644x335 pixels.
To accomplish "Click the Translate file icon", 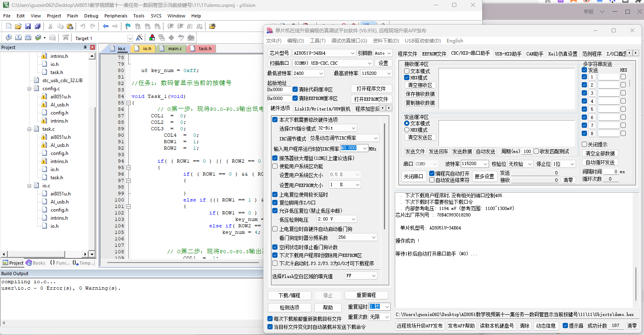I will (8, 38).
